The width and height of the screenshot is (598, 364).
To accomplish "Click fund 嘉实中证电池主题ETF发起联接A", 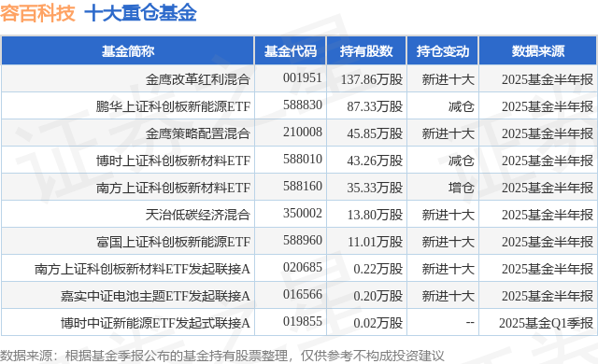I will point(155,296).
